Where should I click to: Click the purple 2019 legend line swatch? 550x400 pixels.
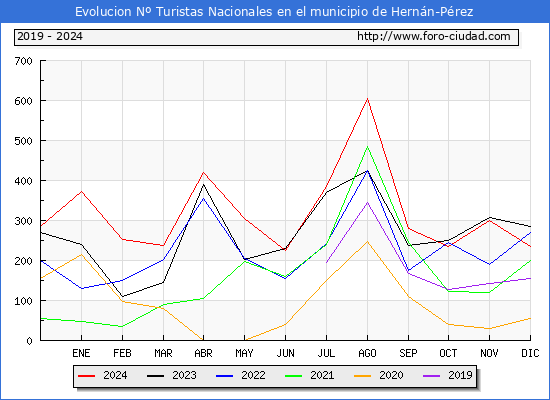[431, 376]
